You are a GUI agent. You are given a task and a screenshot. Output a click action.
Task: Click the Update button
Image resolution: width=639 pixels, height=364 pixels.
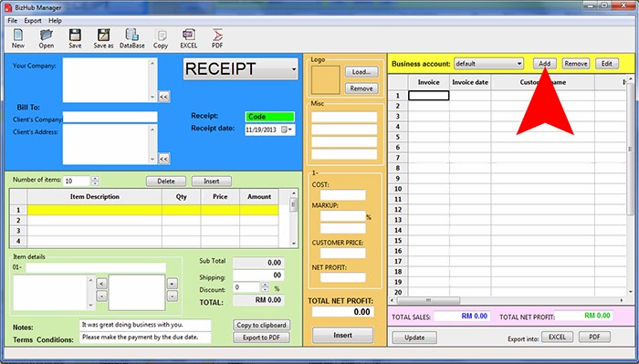pos(414,338)
